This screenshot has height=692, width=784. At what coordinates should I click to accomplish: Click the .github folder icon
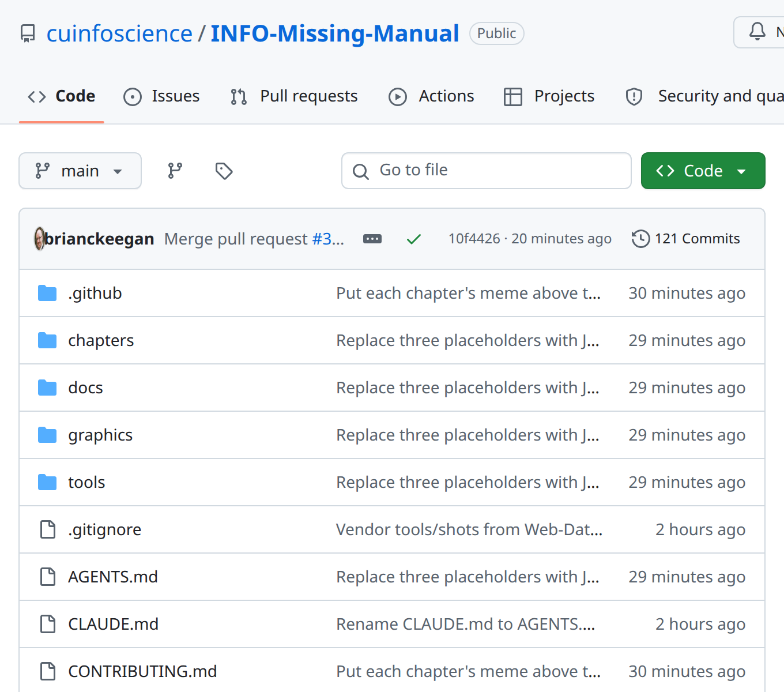pos(47,293)
